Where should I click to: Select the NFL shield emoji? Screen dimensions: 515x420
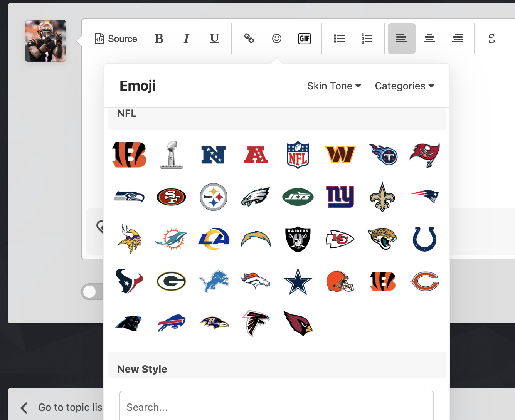tap(298, 155)
